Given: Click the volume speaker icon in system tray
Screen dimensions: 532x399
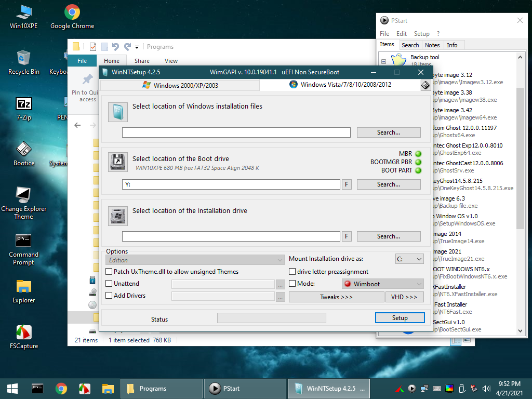Looking at the screenshot, I should pos(486,389).
